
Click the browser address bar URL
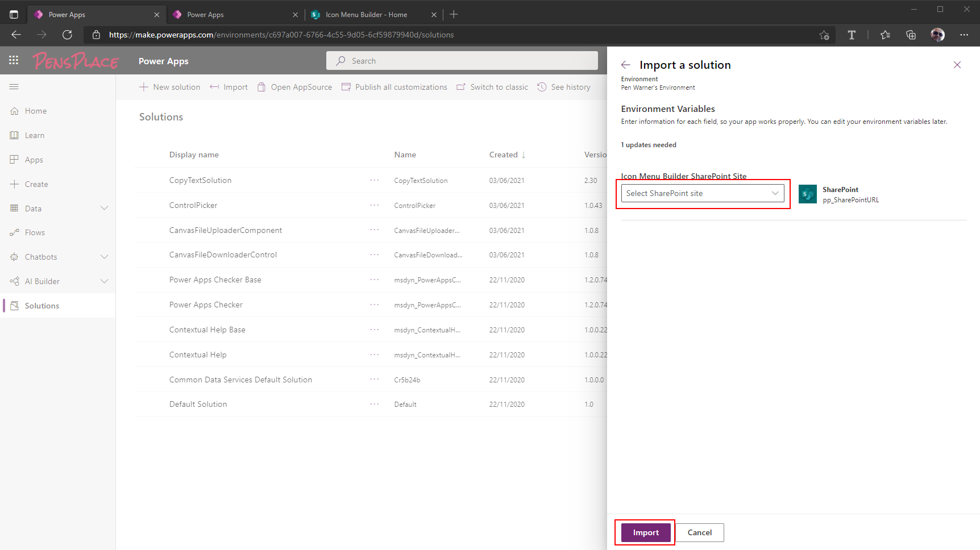click(281, 35)
